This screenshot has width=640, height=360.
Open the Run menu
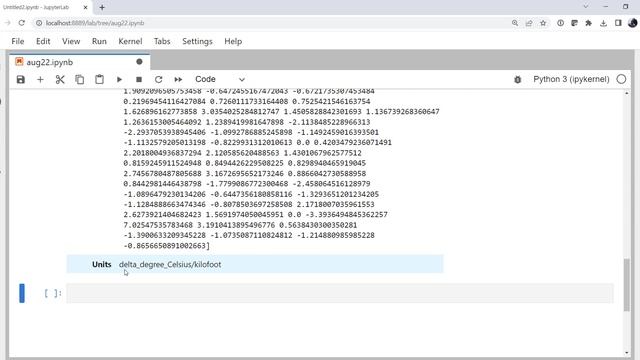(99, 41)
